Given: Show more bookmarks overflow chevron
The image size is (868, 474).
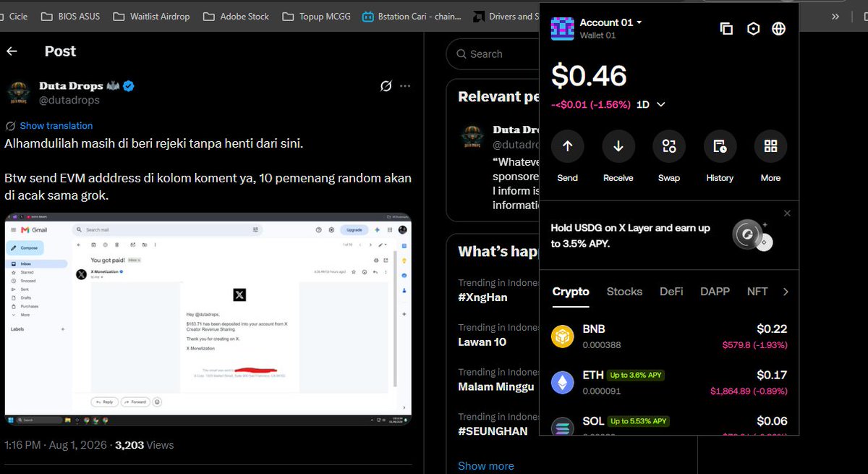Looking at the screenshot, I should [x=835, y=16].
